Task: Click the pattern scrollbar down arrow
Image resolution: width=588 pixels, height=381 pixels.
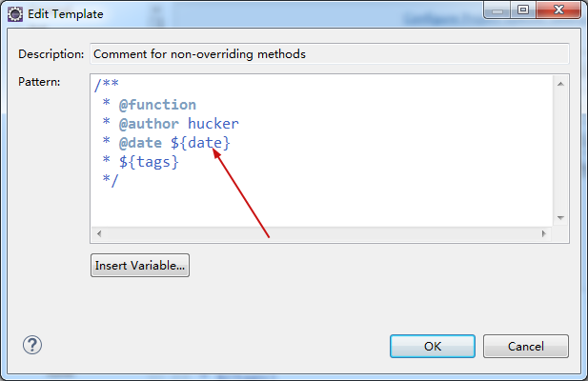Action: click(x=562, y=218)
